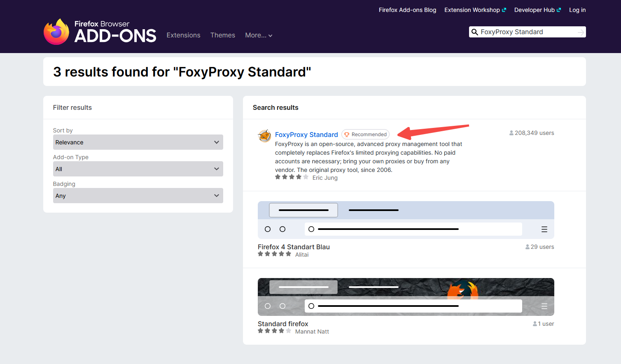
Task: Click the Recommended badge trophy icon
Action: coord(347,134)
